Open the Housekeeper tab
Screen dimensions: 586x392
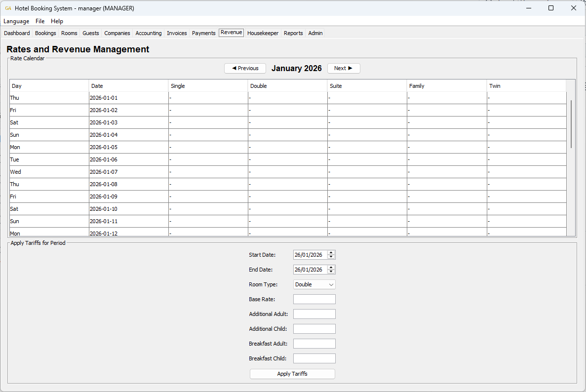(x=263, y=33)
